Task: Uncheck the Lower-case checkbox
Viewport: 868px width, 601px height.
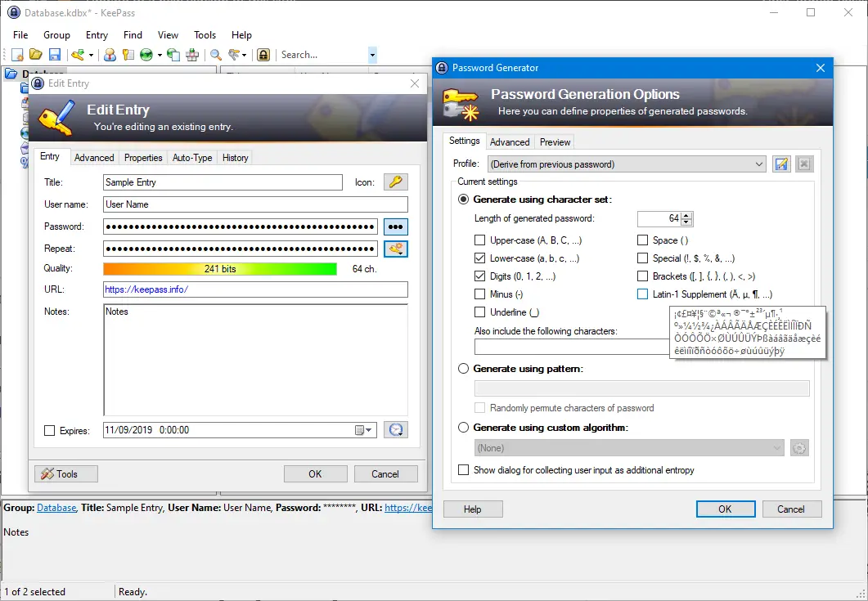Action: point(480,258)
